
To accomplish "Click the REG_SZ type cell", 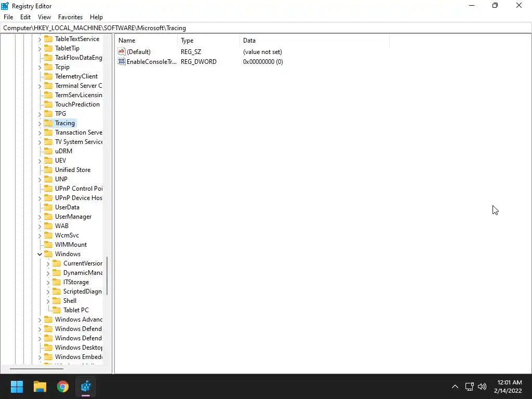I will coord(191,51).
